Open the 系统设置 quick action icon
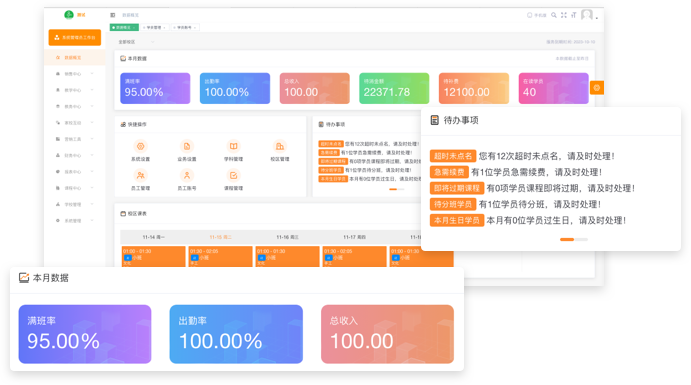691x385 pixels. tap(141, 146)
